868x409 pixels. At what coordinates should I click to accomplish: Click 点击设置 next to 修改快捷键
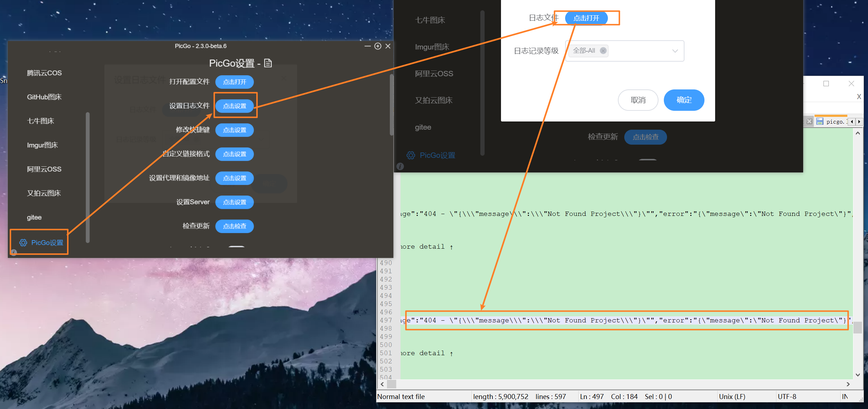click(x=234, y=130)
